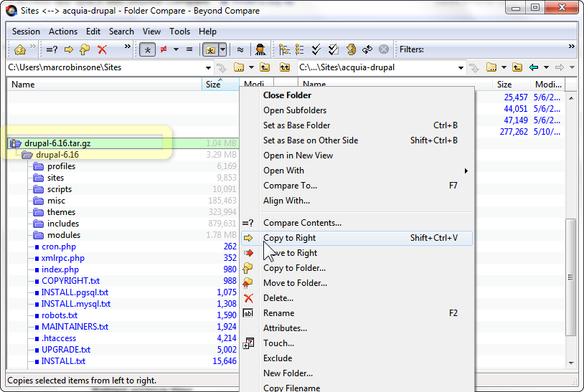Viewport: 584px width, 392px height.
Task: Click right pane Browse for Folder icon
Action: pyautogui.click(x=491, y=67)
